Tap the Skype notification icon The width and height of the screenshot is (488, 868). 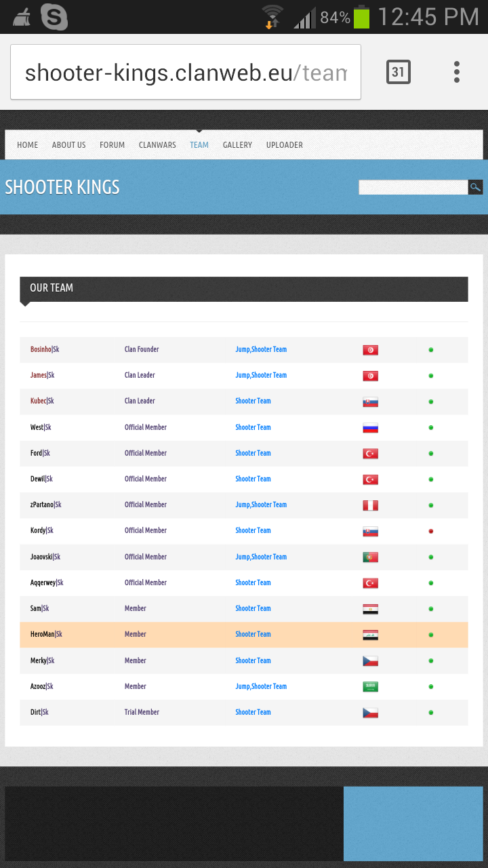tap(54, 17)
